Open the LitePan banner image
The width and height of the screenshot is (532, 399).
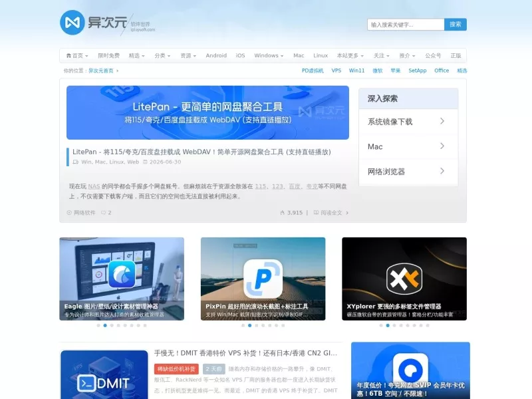click(207, 112)
